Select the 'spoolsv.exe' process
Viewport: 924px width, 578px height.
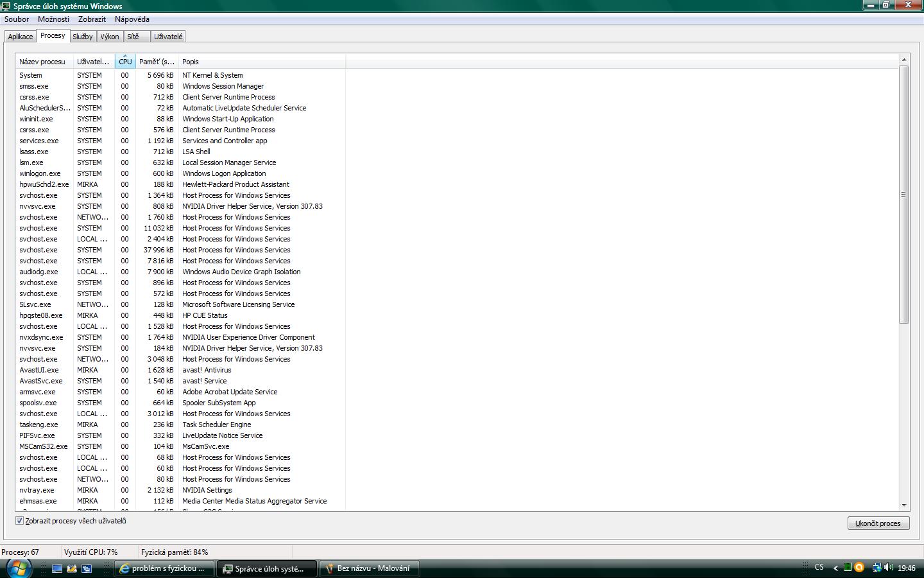click(180, 403)
